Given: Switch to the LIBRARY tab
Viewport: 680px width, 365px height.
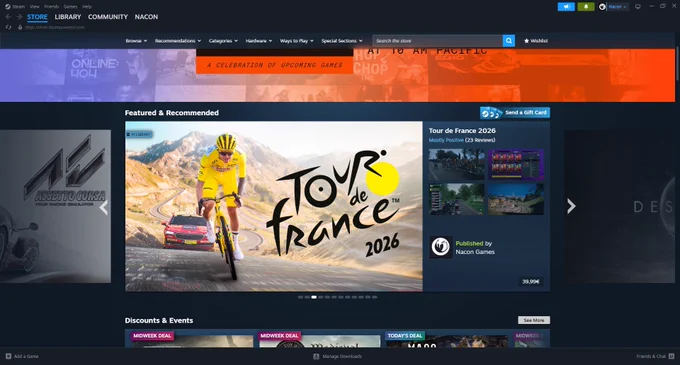Looking at the screenshot, I should (68, 17).
